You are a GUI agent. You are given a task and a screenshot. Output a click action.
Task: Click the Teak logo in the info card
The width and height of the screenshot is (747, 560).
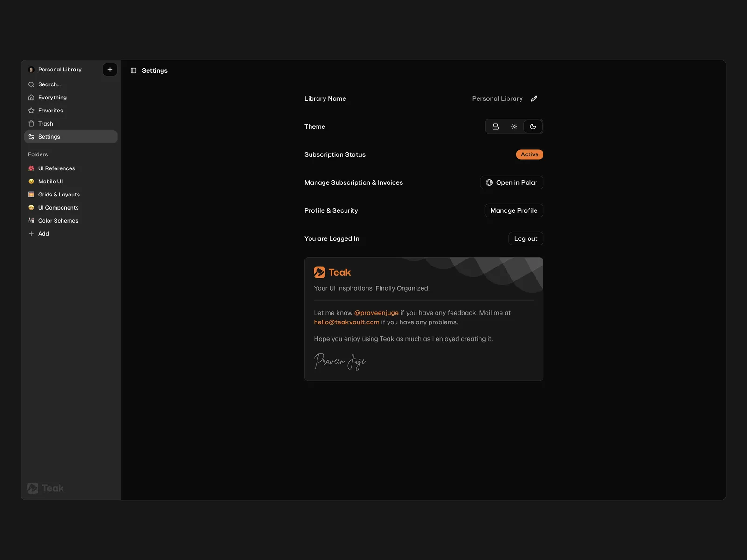[x=332, y=273]
